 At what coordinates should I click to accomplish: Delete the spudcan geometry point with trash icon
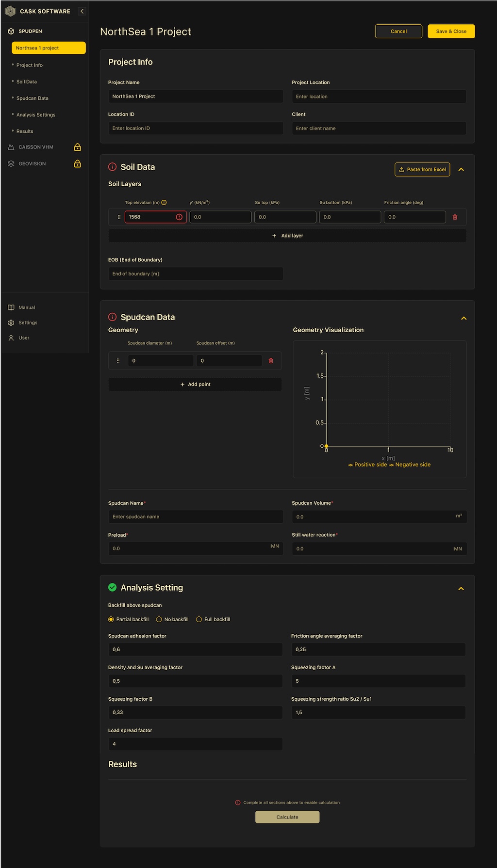pos(271,361)
